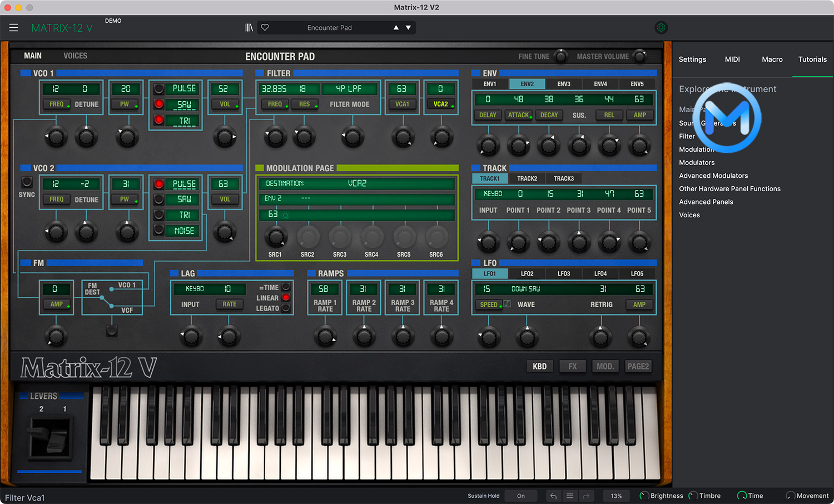Select the ENV3 envelope tab
This screenshot has height=504, width=834.
pos(564,84)
